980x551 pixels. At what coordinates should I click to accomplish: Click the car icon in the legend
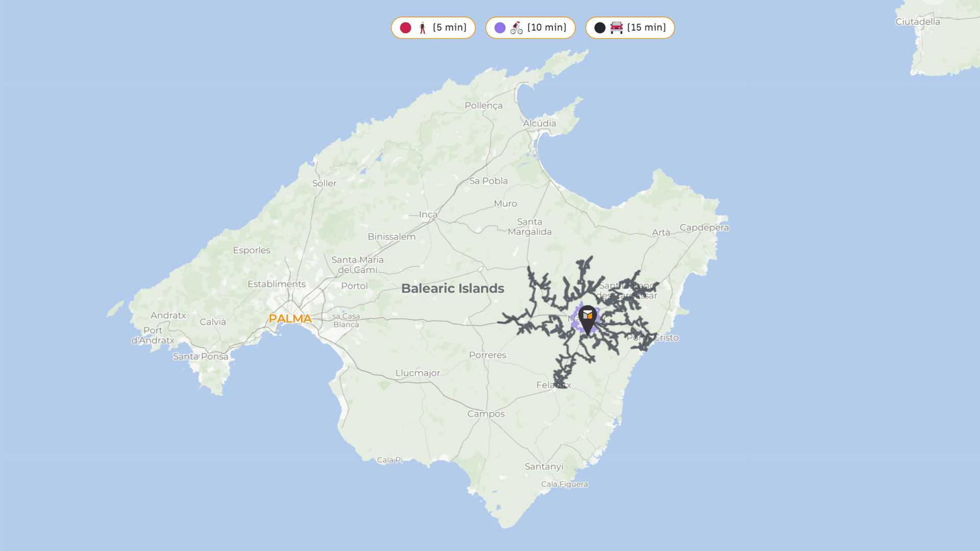click(617, 28)
